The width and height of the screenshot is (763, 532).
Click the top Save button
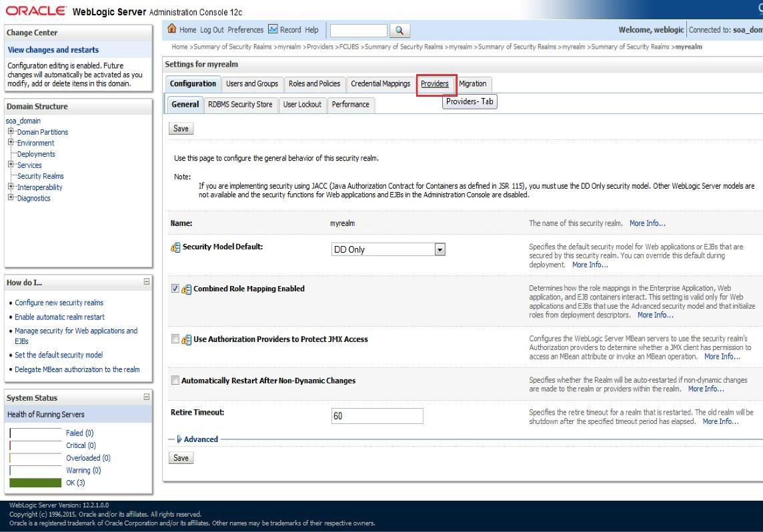(x=181, y=129)
